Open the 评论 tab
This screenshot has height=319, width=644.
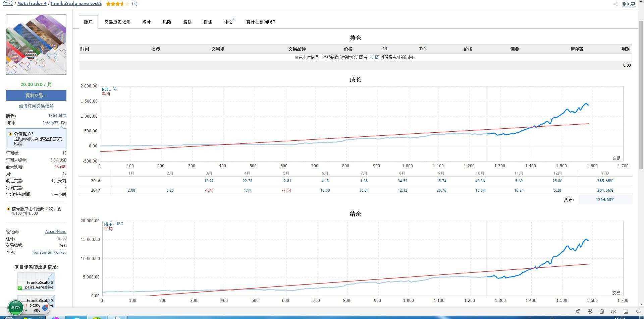(228, 22)
